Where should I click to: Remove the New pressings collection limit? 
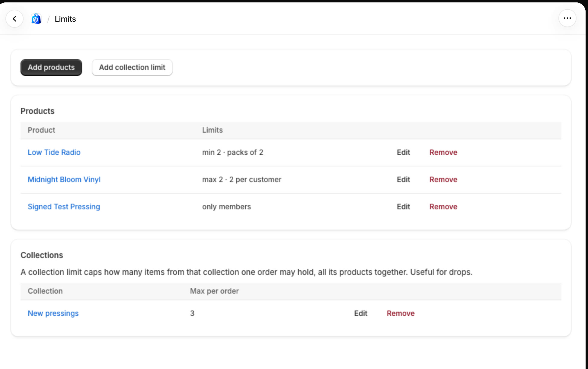[x=401, y=313]
